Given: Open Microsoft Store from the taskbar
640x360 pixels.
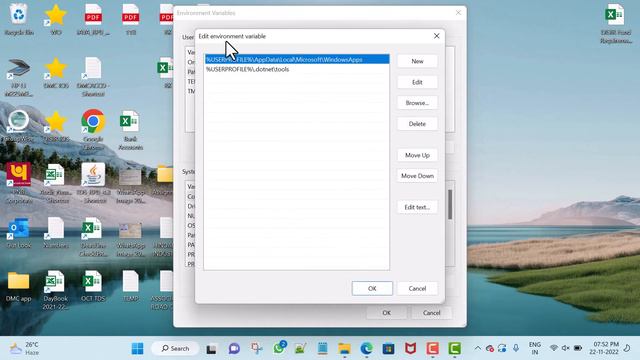Looking at the screenshot, I should coord(389,349).
